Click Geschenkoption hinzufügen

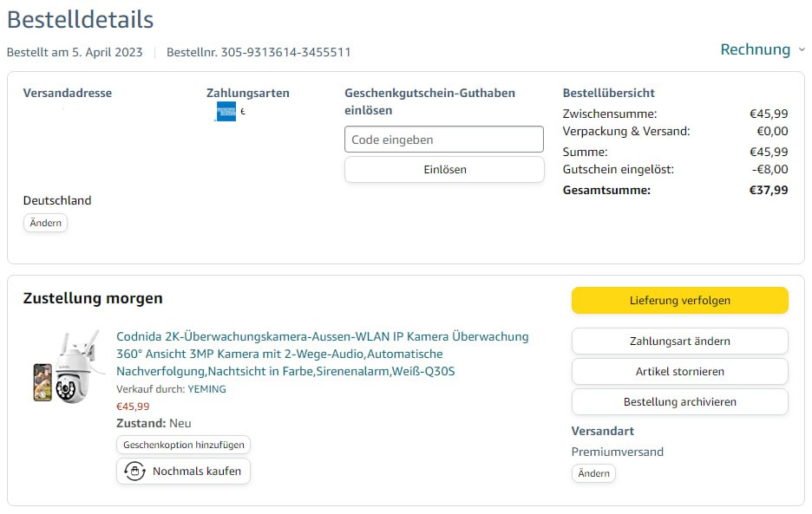coord(183,445)
